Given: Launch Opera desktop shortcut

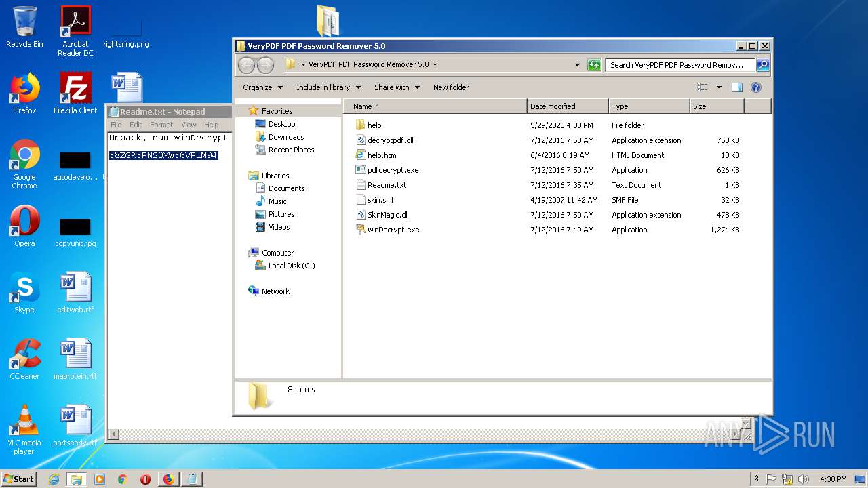Looking at the screenshot, I should [24, 226].
